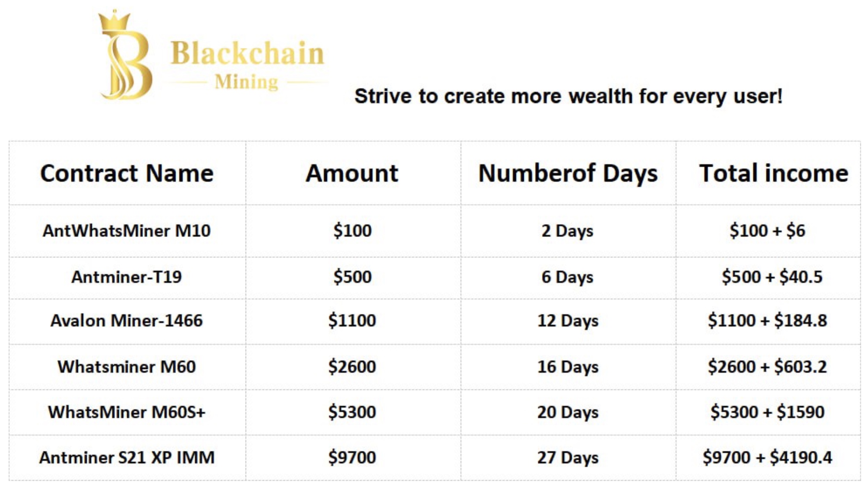
Task: Select the 27 Days duration cell
Action: click(x=568, y=458)
